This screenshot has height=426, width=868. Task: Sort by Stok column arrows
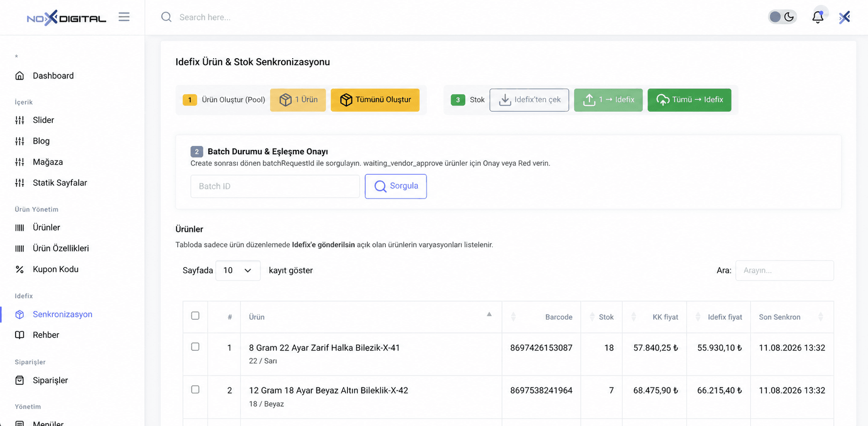[x=592, y=317]
